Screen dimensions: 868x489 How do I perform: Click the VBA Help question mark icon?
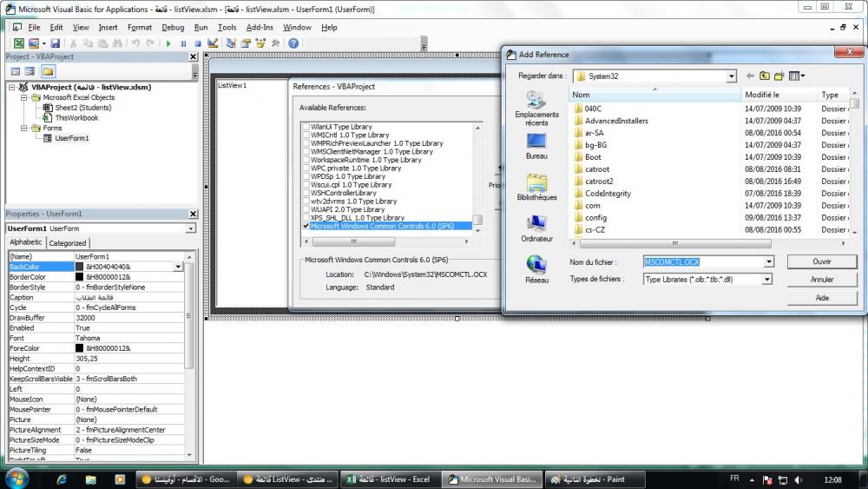click(293, 43)
